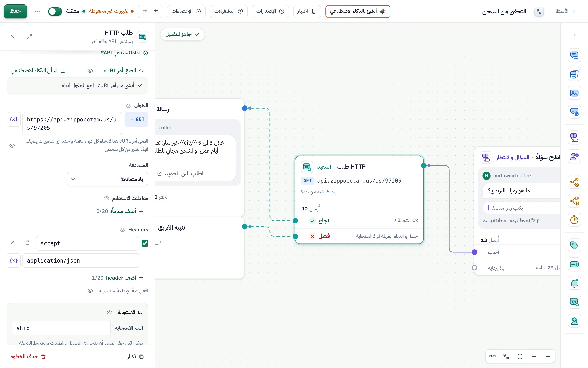Click the redo arrow in top toolbar
The height and width of the screenshot is (368, 588).
(145, 11)
